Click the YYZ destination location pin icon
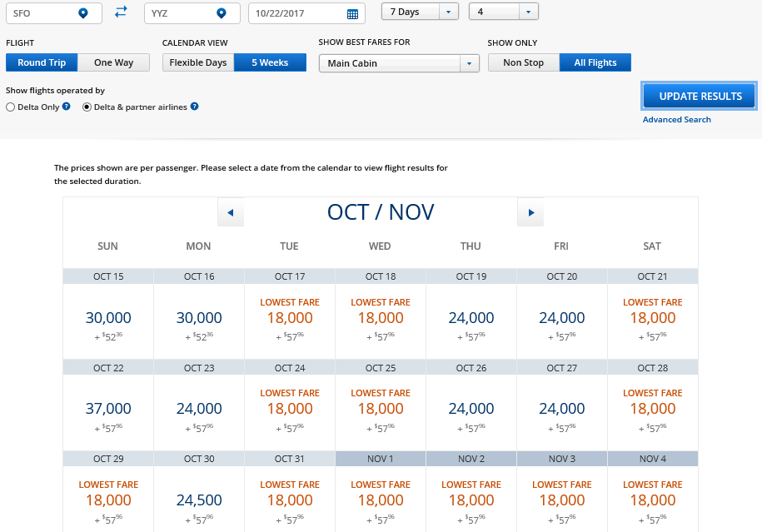The height and width of the screenshot is (532, 762). [x=221, y=13]
